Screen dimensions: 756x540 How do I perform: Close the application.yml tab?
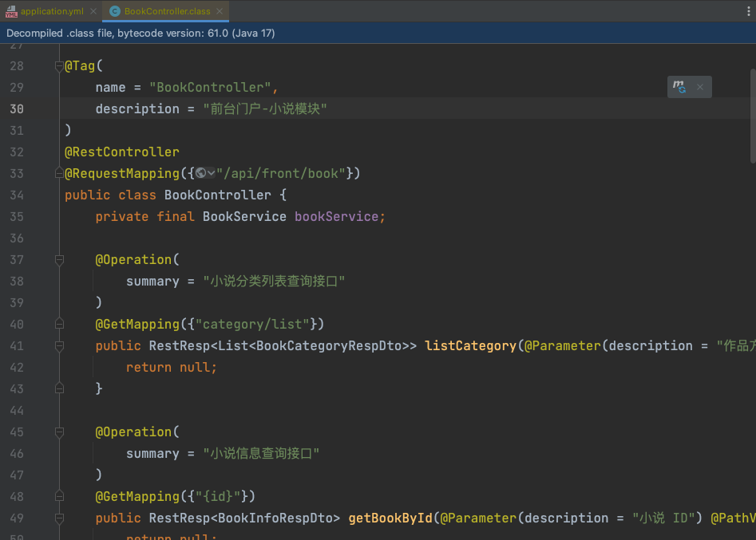point(93,11)
